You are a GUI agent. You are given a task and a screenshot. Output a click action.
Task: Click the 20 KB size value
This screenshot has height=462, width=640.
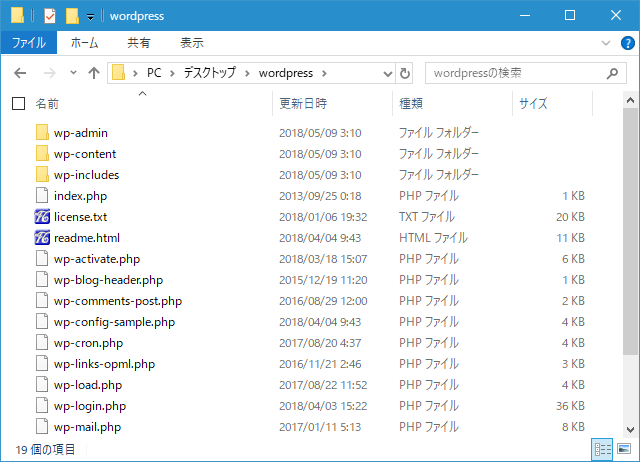click(570, 217)
